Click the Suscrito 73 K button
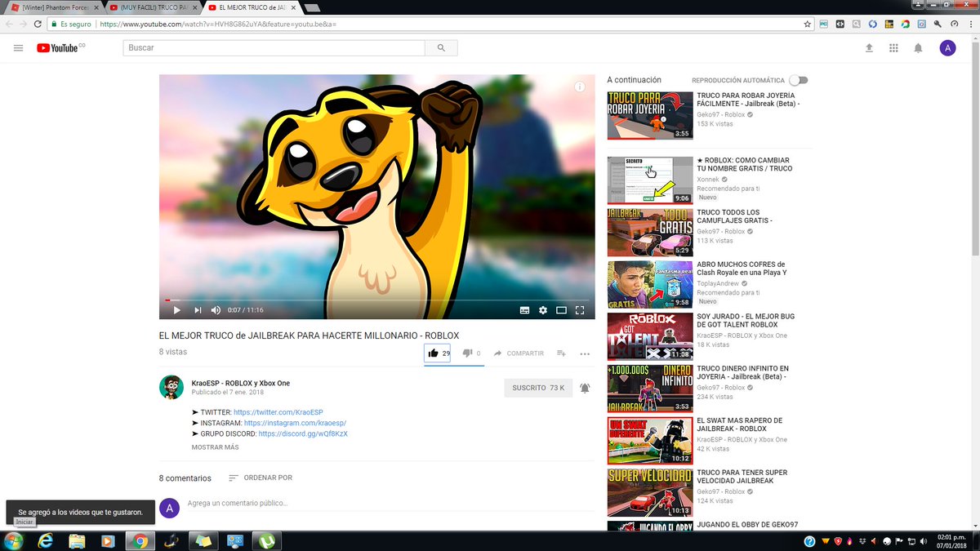The image size is (980, 551). (538, 388)
